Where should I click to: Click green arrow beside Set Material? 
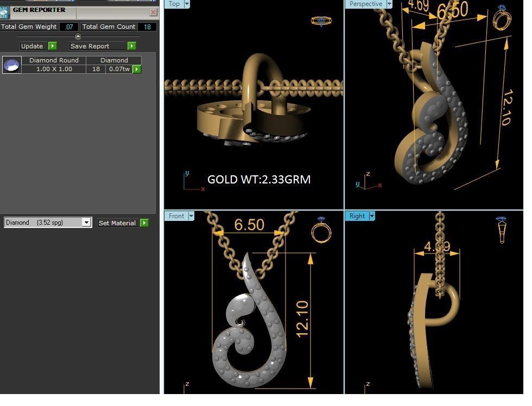[144, 223]
